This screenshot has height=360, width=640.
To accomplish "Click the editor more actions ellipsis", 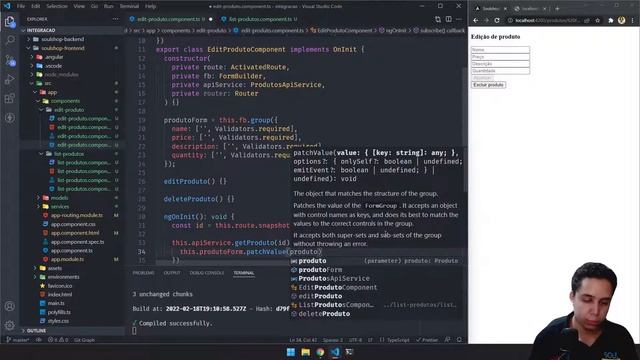I will pyautogui.click(x=459, y=19).
